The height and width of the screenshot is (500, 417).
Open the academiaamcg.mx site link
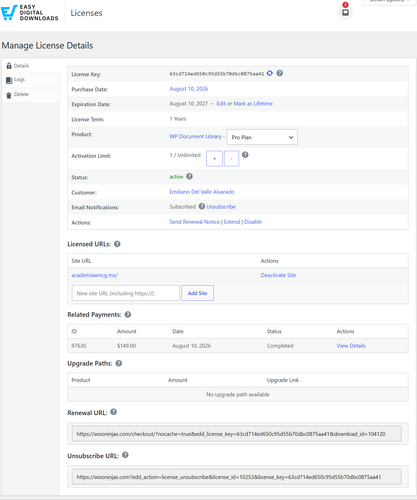[x=94, y=275]
